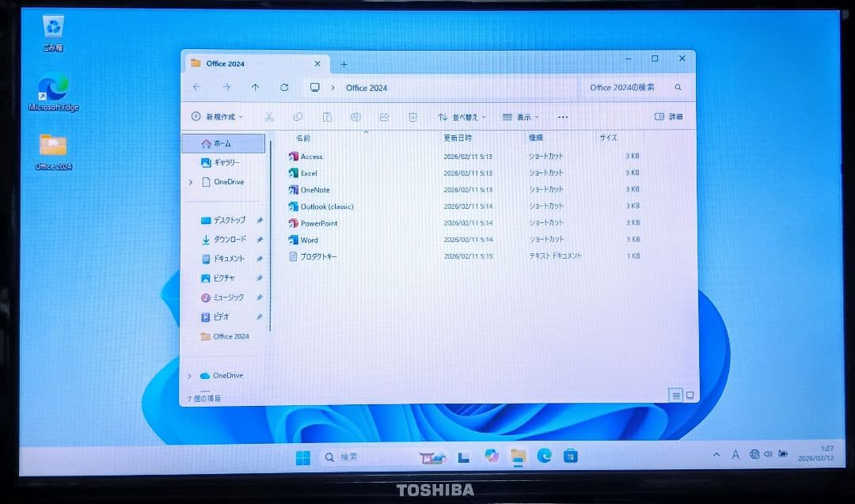Click the Rename toolbar icon
Screen dimensions: 855x504
point(355,117)
